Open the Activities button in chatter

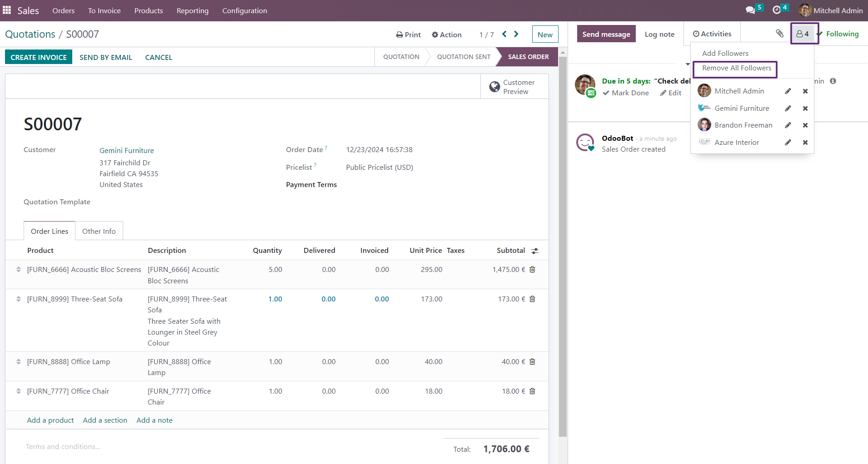coord(712,34)
